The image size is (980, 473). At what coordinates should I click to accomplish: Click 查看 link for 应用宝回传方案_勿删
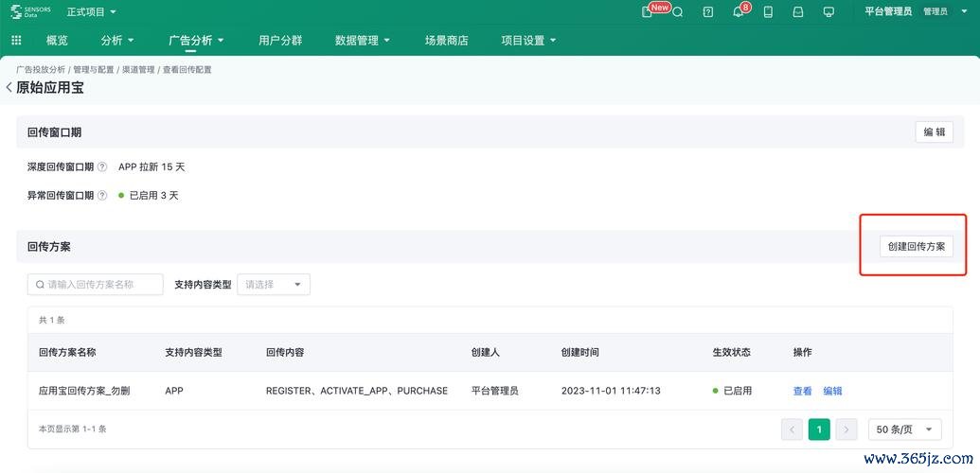click(803, 391)
